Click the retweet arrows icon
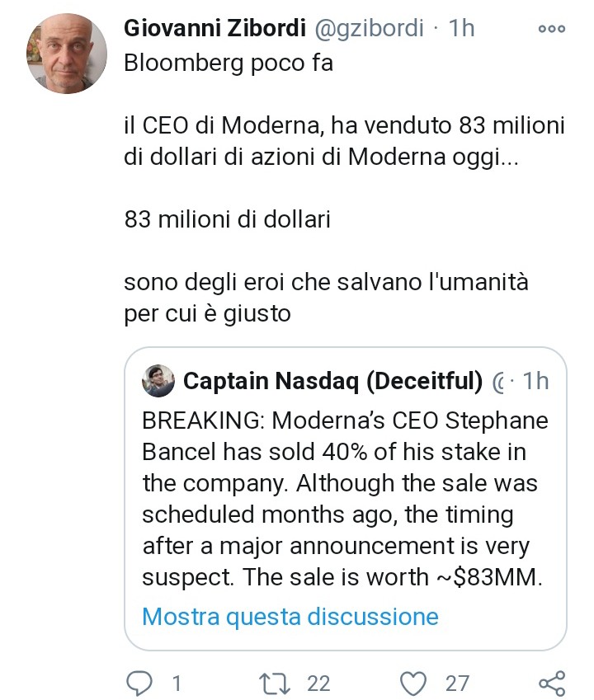The height and width of the screenshot is (700, 594). 271,683
